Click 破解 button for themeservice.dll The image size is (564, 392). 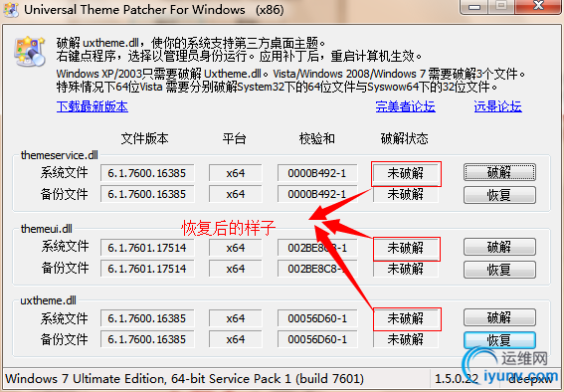[x=499, y=173]
